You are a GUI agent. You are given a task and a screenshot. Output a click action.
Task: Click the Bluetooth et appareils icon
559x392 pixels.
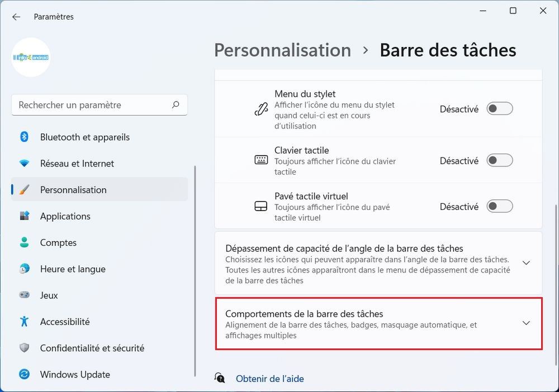(24, 137)
